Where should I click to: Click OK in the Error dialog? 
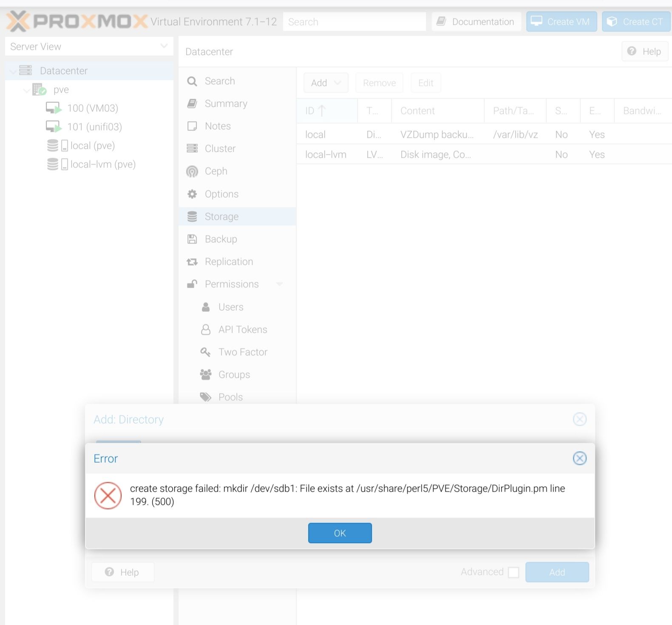(x=340, y=533)
